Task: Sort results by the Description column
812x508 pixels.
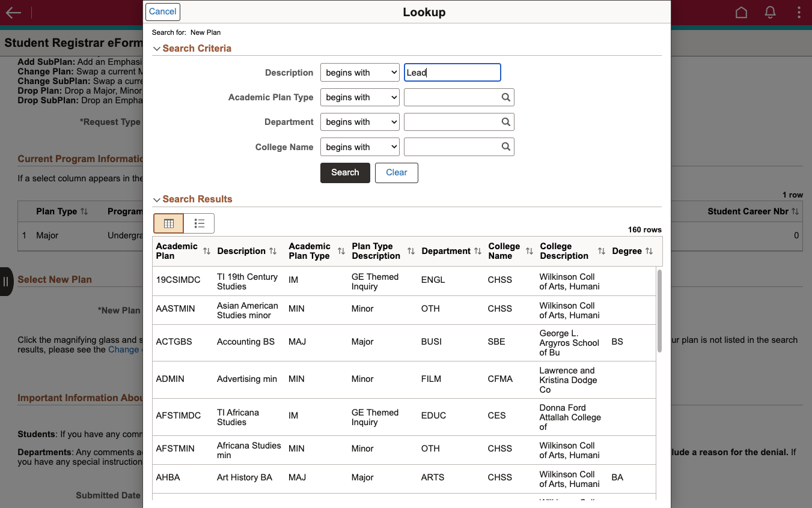Action: pyautogui.click(x=273, y=251)
